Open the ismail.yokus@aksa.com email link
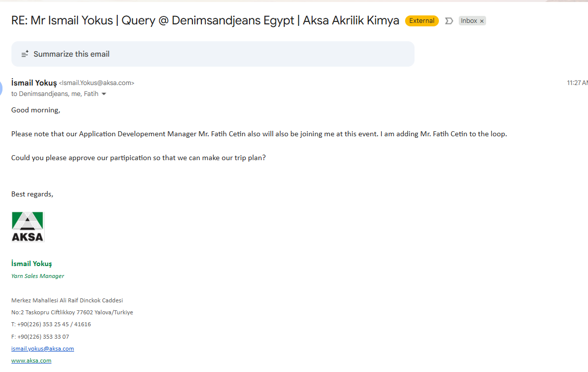The width and height of the screenshot is (588, 372). click(x=43, y=349)
